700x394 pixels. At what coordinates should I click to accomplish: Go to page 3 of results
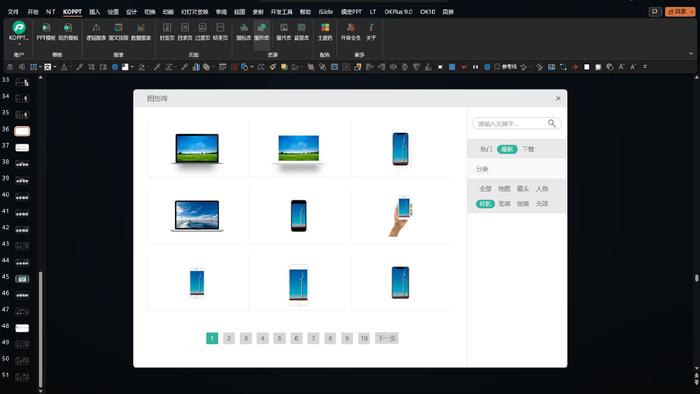click(246, 338)
